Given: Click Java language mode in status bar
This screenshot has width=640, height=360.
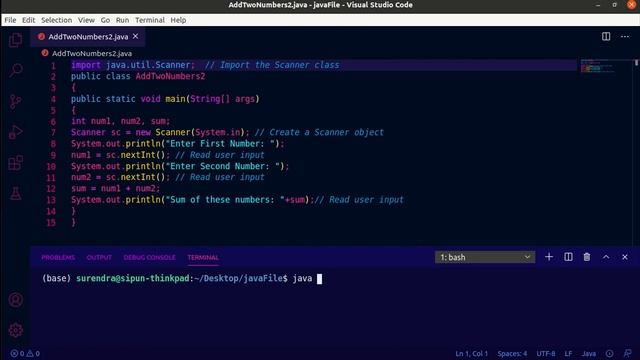Looking at the screenshot, I should click(589, 353).
